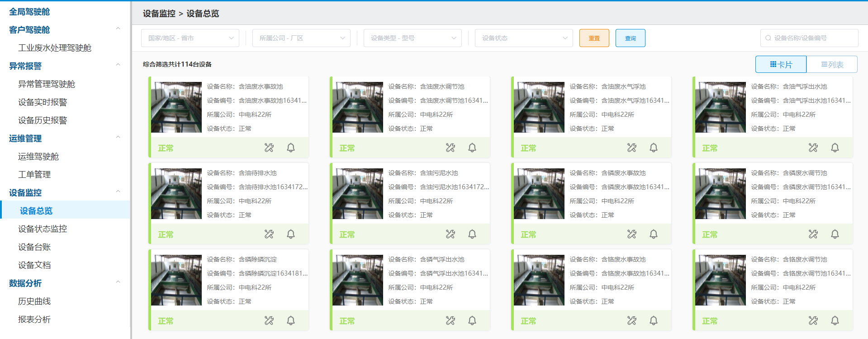Open the 国家/地区 - 省市 dropdown
The image size is (868, 339).
[190, 38]
